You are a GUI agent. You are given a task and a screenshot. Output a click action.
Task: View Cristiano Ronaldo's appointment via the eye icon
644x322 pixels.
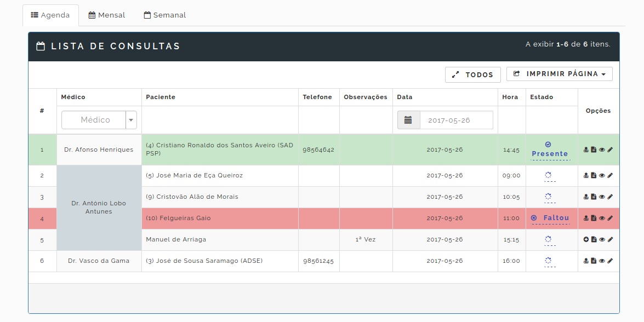pyautogui.click(x=602, y=150)
